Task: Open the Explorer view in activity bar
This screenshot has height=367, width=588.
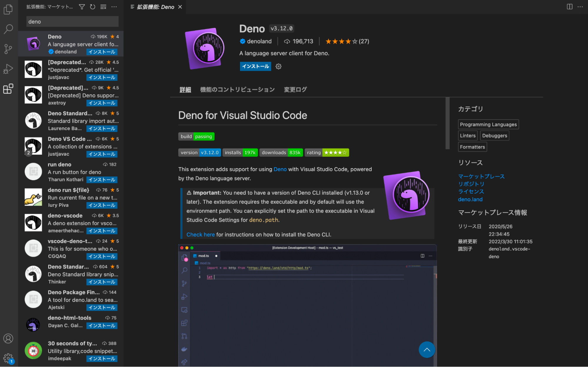Action: click(8, 9)
